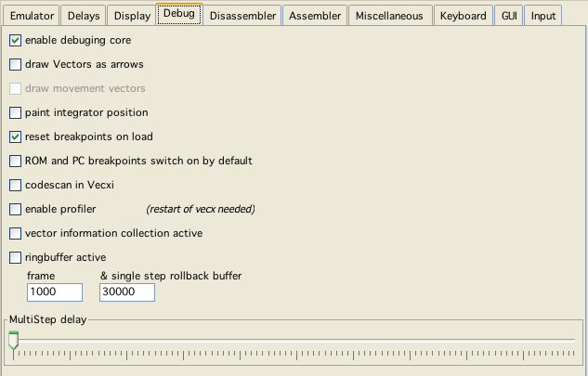Image resolution: width=588 pixels, height=376 pixels.
Task: Select the GUI tab
Action: pyautogui.click(x=509, y=16)
